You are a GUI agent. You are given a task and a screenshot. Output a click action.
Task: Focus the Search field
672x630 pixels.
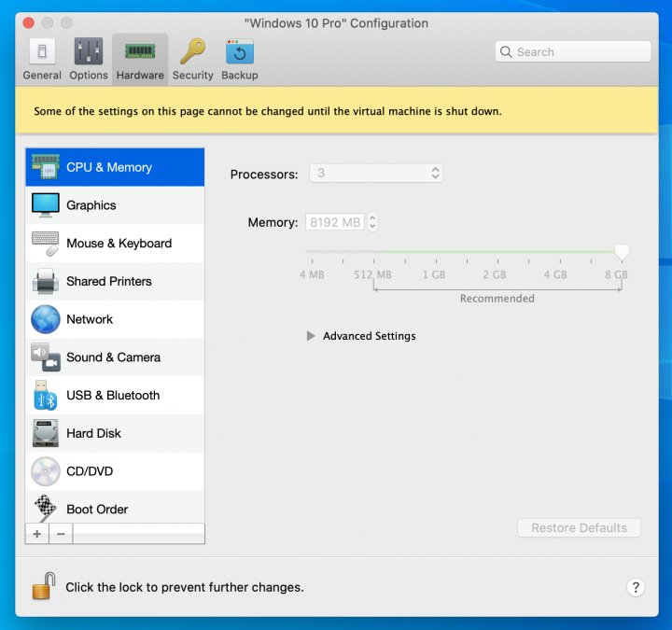tap(573, 52)
